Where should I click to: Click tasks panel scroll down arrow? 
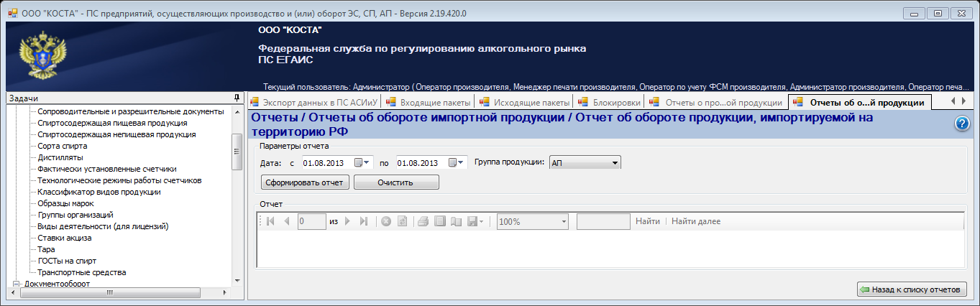237,282
